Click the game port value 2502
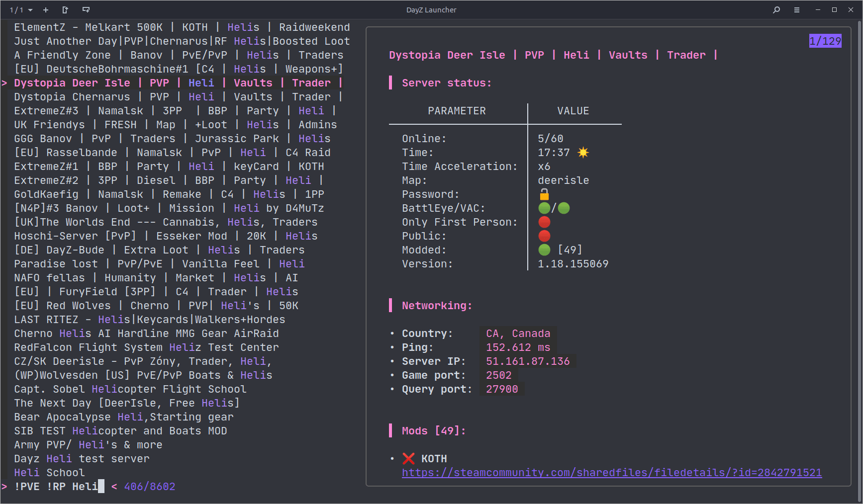 pyautogui.click(x=499, y=375)
